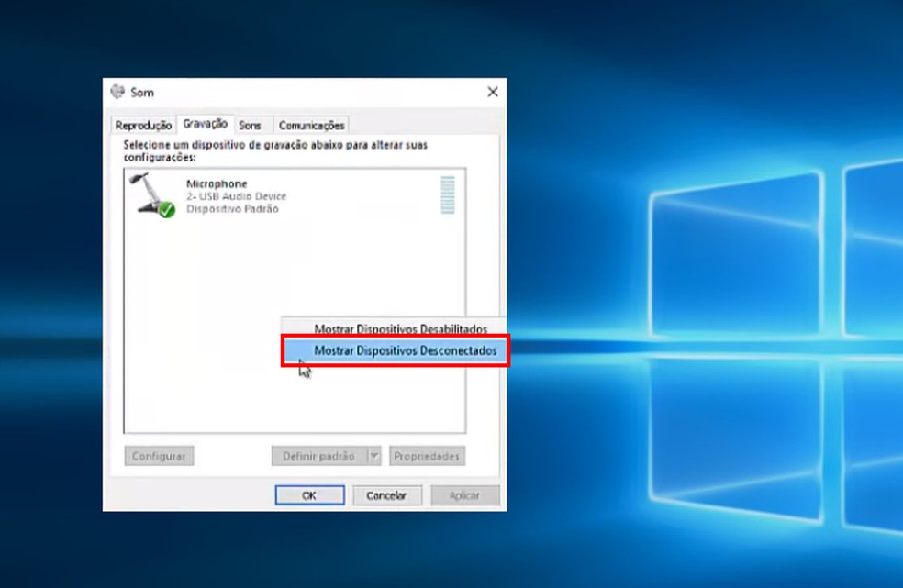Confirm with the OK button

coord(310,495)
